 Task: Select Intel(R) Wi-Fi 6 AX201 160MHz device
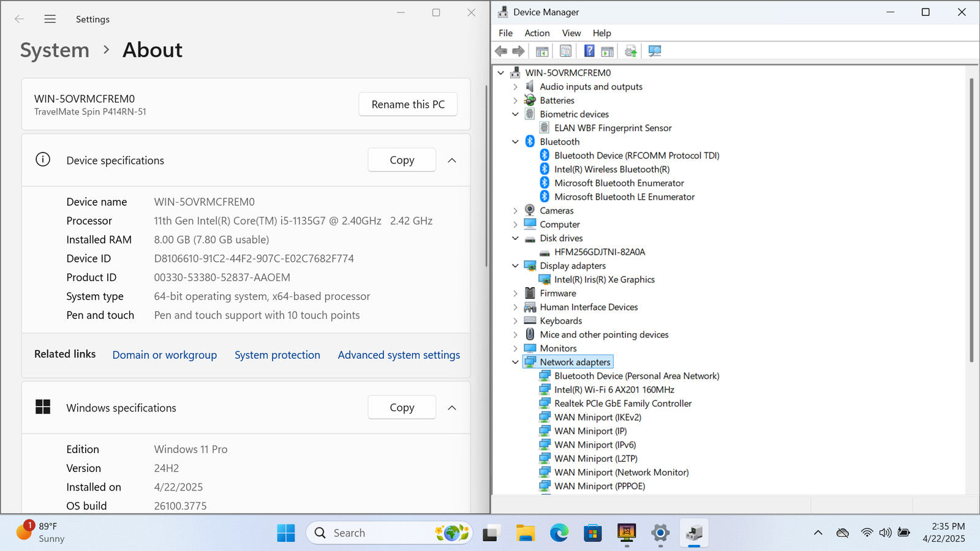[614, 390]
